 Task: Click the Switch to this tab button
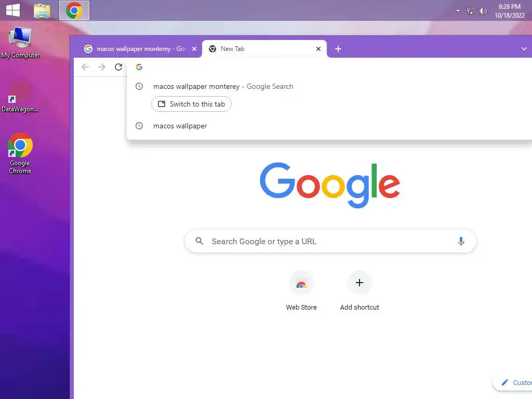(x=191, y=104)
